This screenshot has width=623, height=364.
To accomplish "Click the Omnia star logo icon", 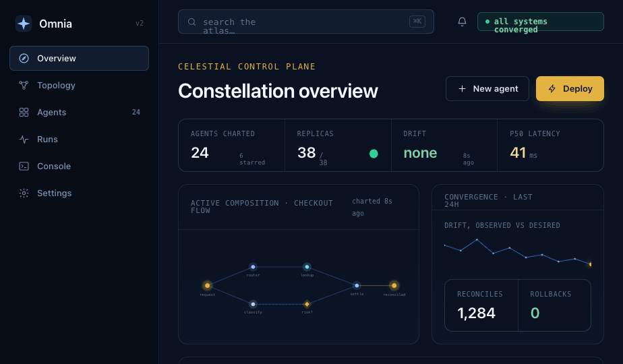I will tap(24, 24).
